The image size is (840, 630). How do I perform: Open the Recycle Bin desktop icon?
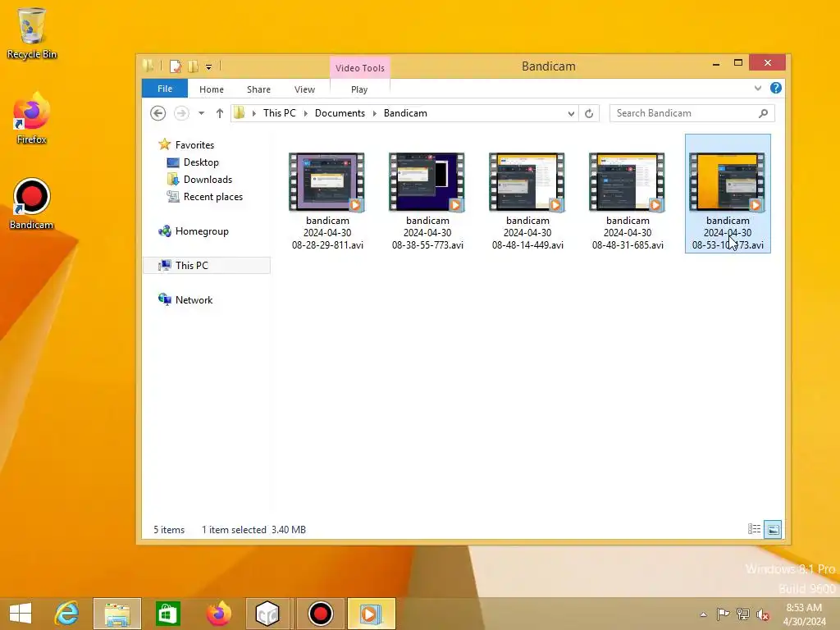(32, 33)
